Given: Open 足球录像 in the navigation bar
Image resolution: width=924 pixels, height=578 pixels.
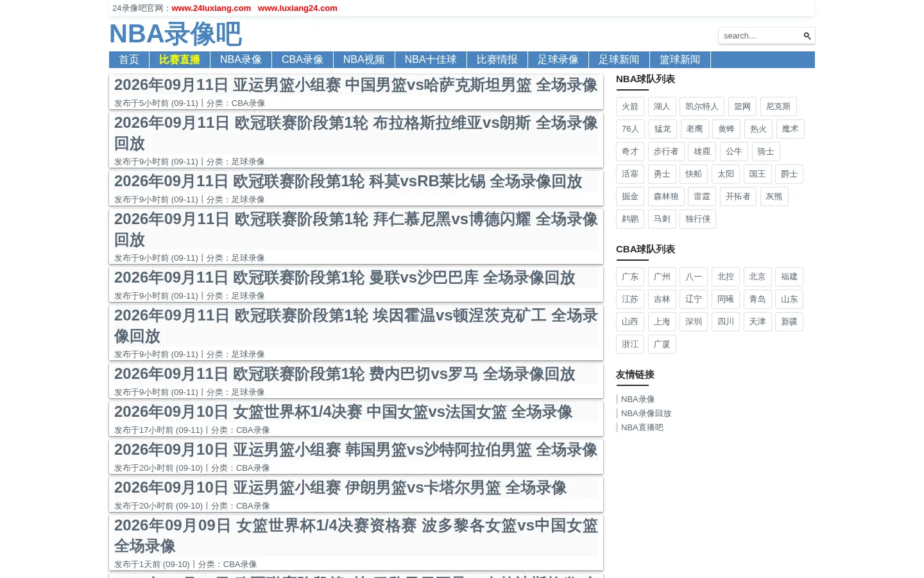Looking at the screenshot, I should click(x=558, y=60).
